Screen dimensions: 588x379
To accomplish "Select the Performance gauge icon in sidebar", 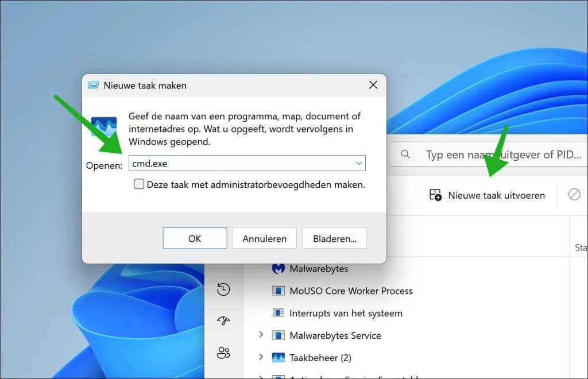I will 224,320.
